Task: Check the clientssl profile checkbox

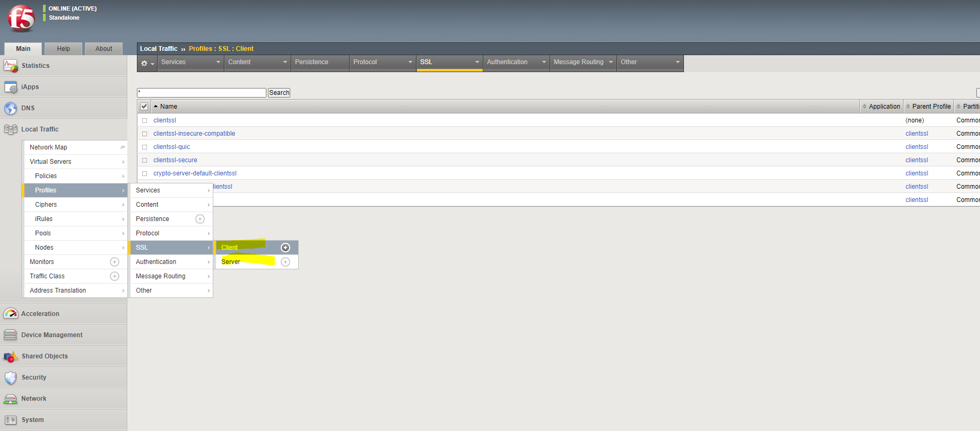Action: pyautogui.click(x=144, y=120)
